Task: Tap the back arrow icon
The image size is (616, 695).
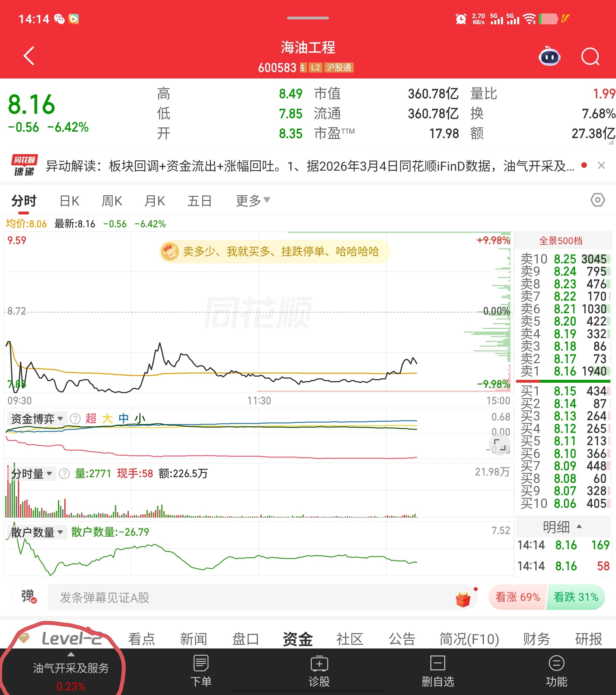Action: tap(29, 56)
